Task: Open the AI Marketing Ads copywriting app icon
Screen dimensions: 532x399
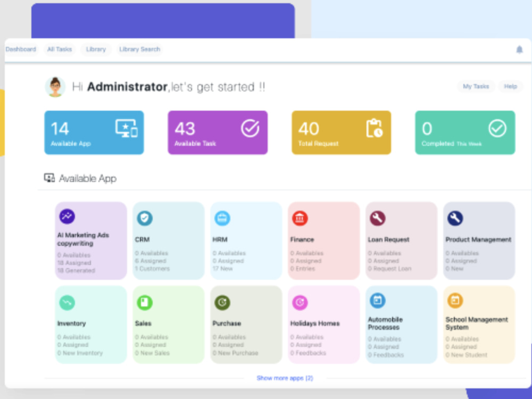Action: click(67, 216)
